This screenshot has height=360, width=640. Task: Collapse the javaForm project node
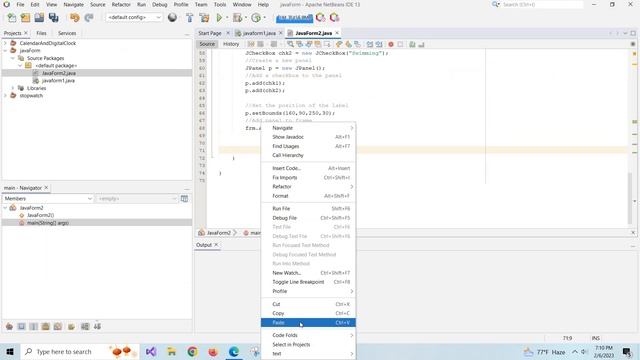click(5, 51)
